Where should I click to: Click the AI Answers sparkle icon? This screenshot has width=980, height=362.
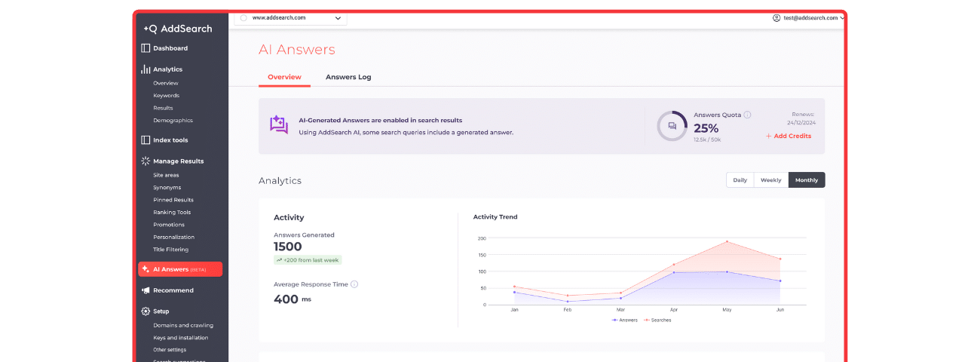145,269
